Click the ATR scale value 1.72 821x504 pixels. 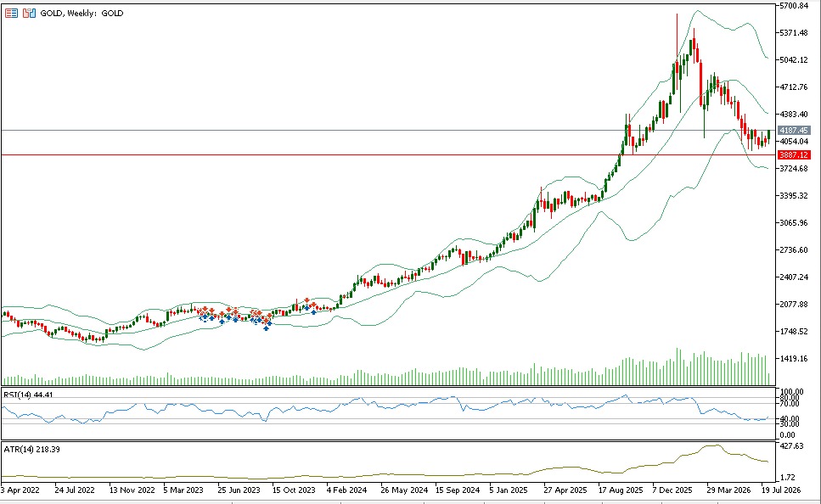(x=789, y=478)
